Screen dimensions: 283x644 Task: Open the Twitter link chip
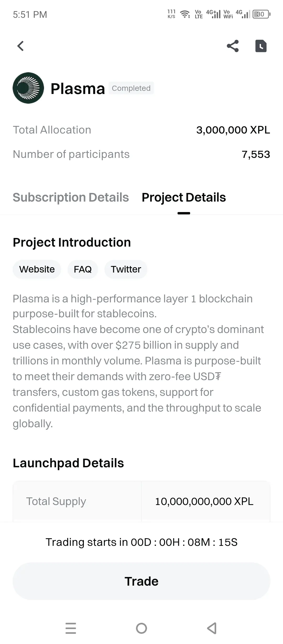(126, 269)
